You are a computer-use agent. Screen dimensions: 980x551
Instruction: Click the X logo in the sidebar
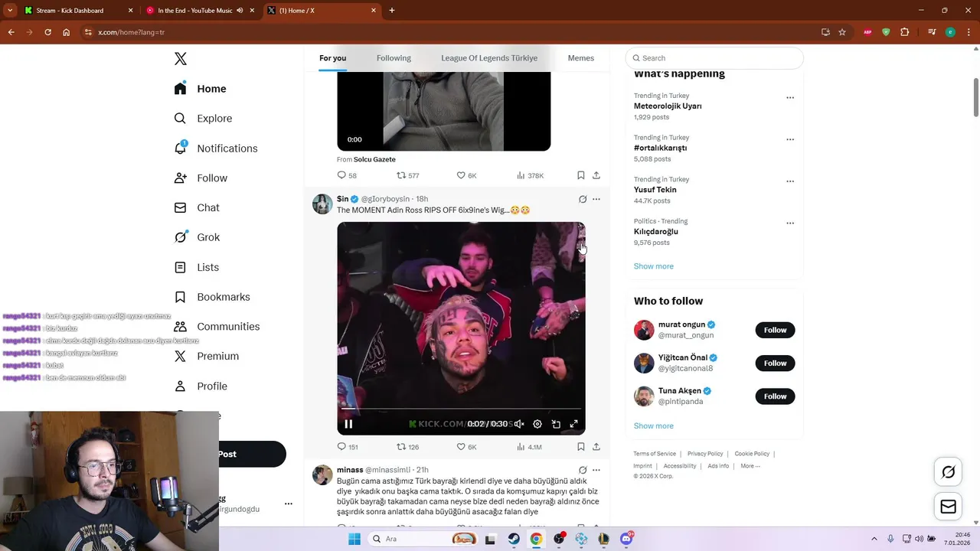coord(181,59)
